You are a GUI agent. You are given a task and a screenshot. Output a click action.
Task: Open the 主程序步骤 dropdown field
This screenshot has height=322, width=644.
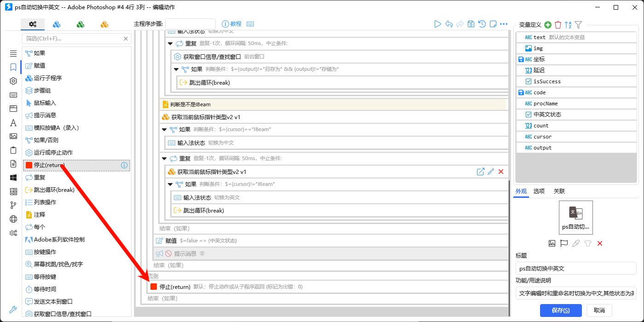point(190,24)
